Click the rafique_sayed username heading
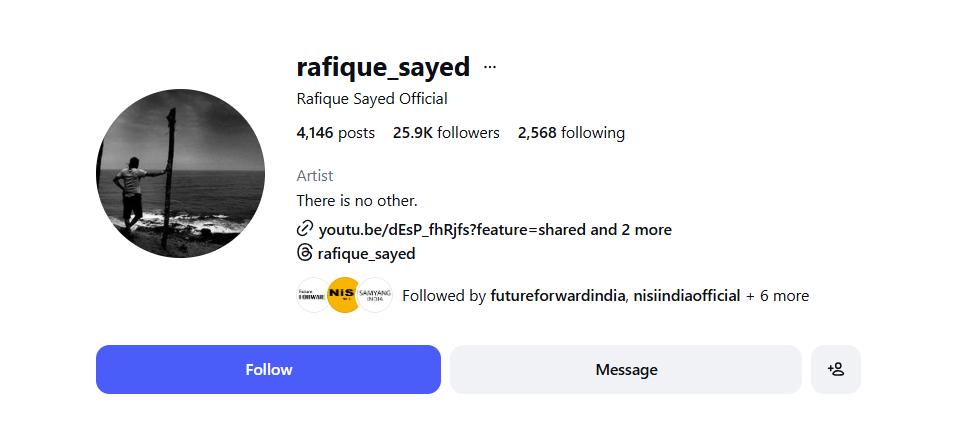Viewport: 967px width, 440px height. pyautogui.click(x=383, y=67)
